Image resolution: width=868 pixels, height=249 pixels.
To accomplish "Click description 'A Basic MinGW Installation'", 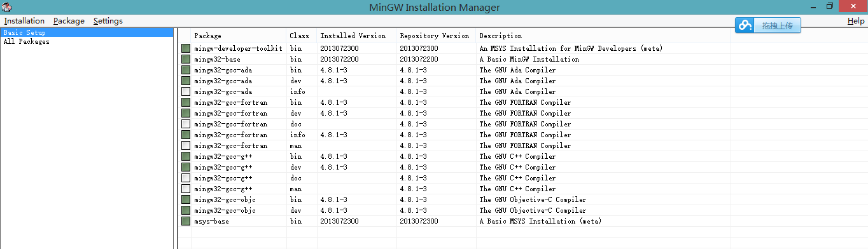I will 529,59.
